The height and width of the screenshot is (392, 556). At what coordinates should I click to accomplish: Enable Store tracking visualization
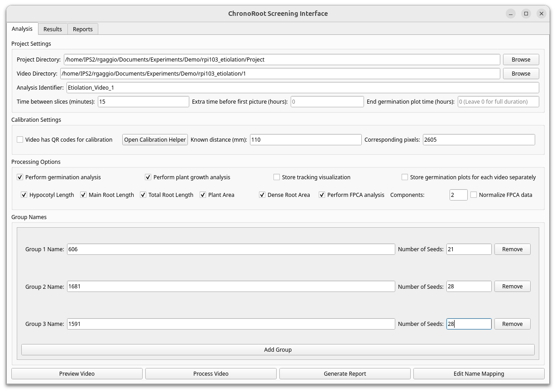coord(276,177)
